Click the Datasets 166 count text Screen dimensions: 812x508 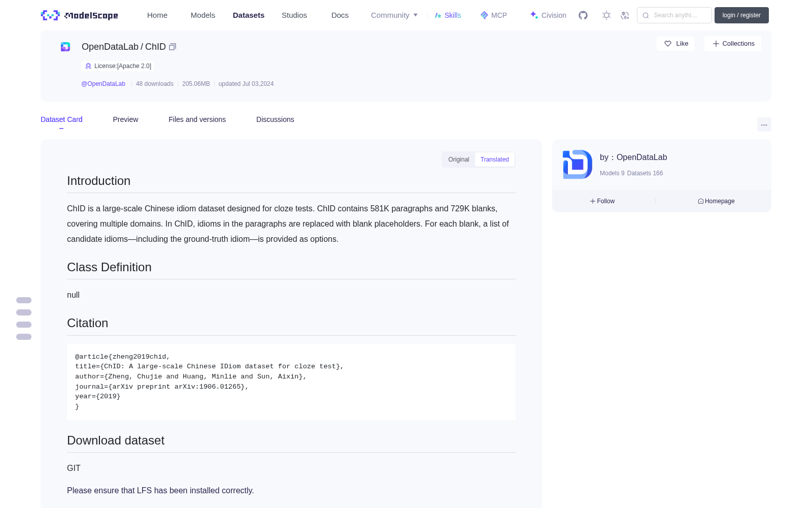645,173
